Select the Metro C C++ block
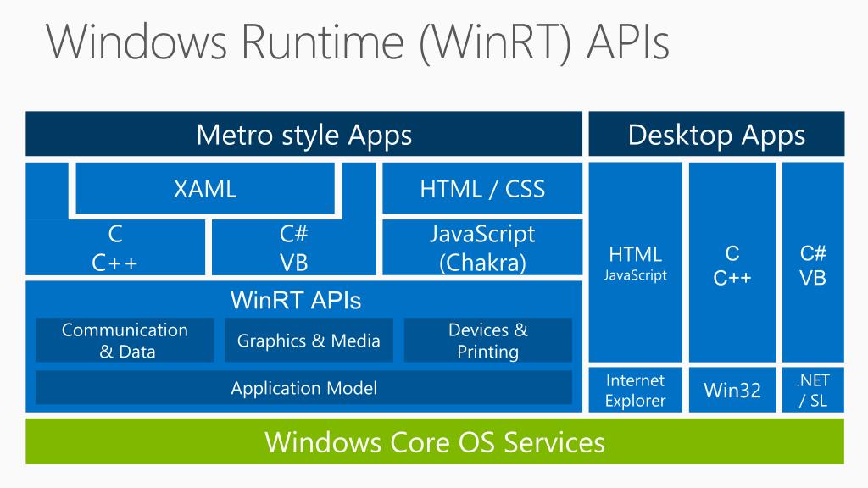Screen dimensions: 868x488 pyautogui.click(x=115, y=247)
